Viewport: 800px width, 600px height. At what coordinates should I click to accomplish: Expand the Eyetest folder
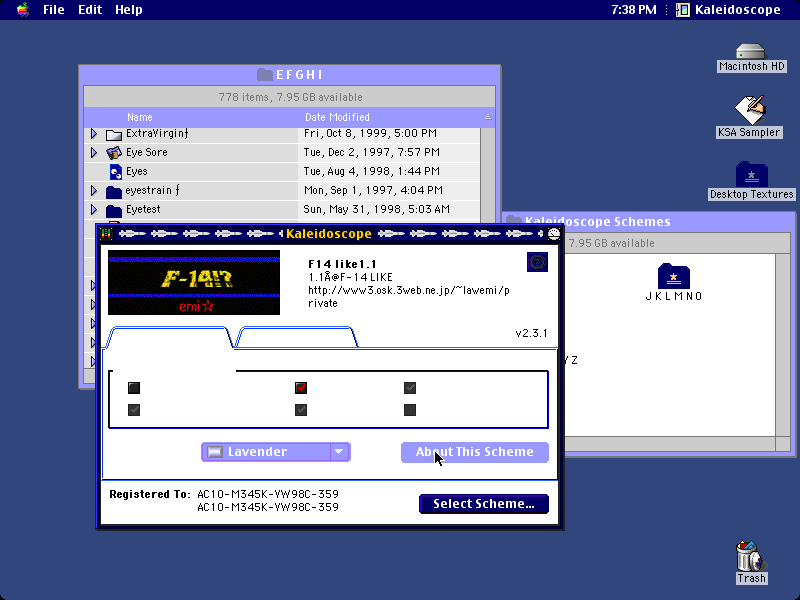(94, 210)
